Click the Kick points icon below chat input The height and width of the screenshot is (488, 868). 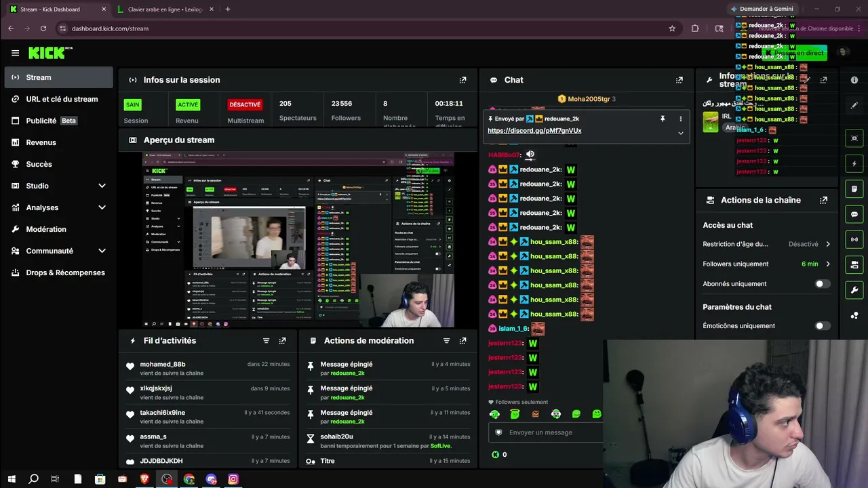point(495,455)
